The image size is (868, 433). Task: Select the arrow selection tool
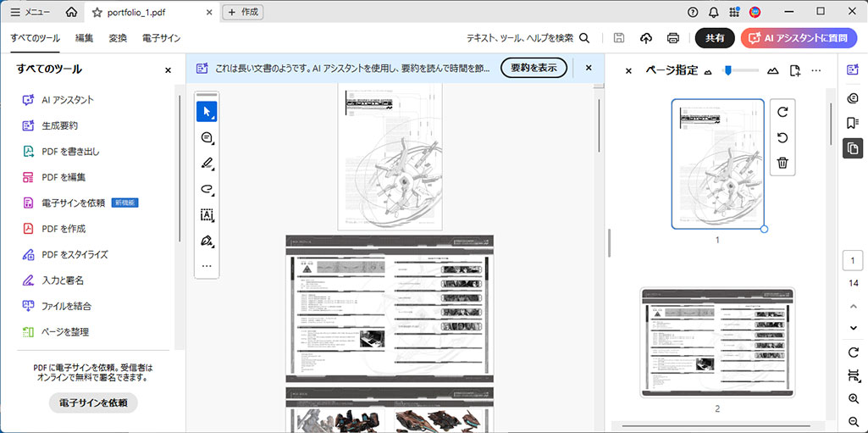206,112
